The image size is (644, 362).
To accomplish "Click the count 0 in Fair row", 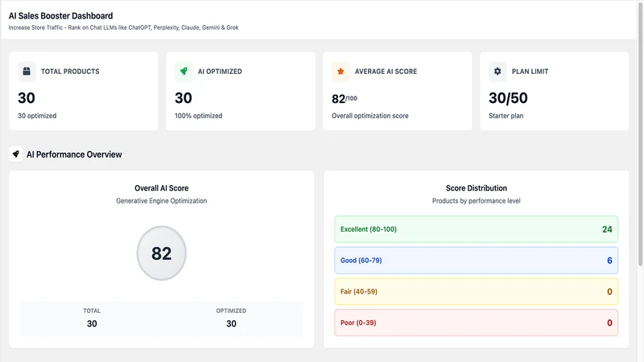I will (x=609, y=292).
